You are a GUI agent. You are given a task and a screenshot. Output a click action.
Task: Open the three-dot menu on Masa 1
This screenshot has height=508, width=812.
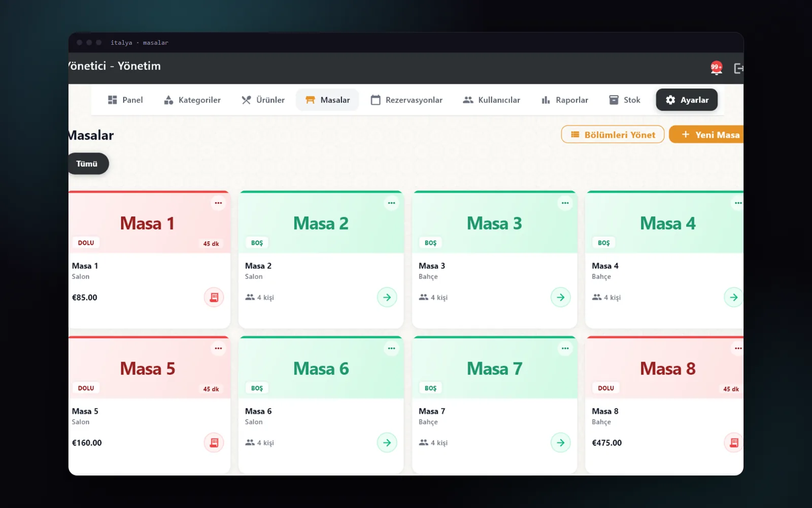click(218, 203)
